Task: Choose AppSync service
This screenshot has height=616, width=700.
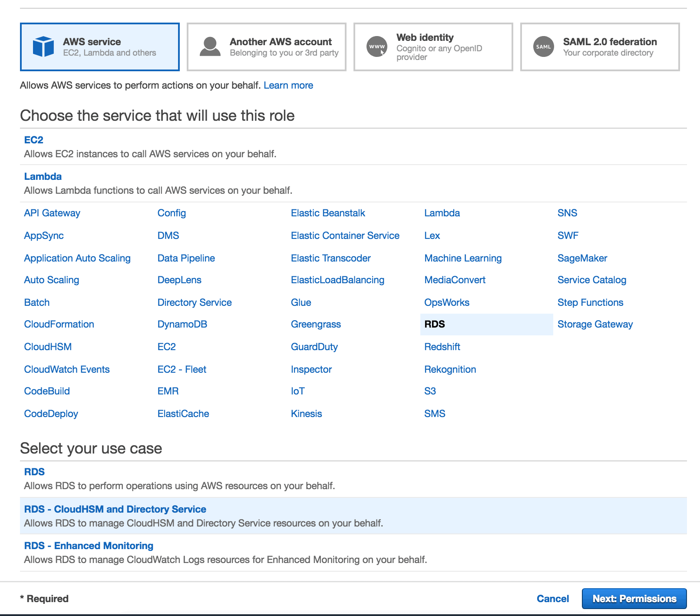Action: [44, 235]
